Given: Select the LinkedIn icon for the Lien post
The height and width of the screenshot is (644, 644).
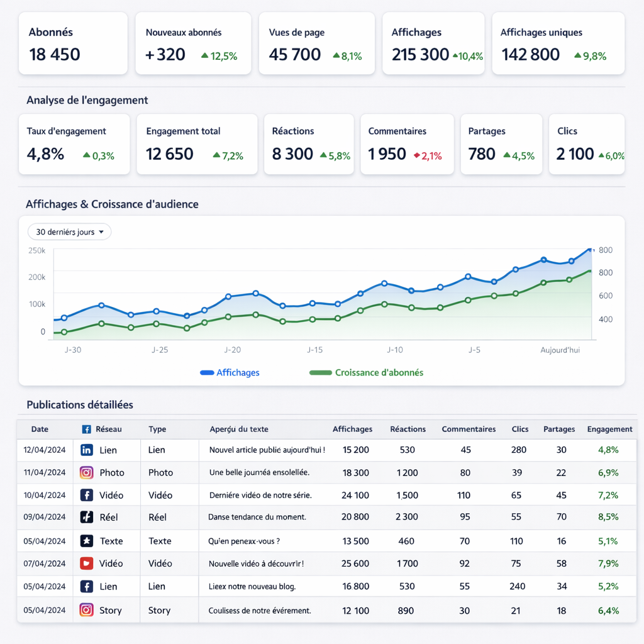Looking at the screenshot, I should tap(87, 450).
